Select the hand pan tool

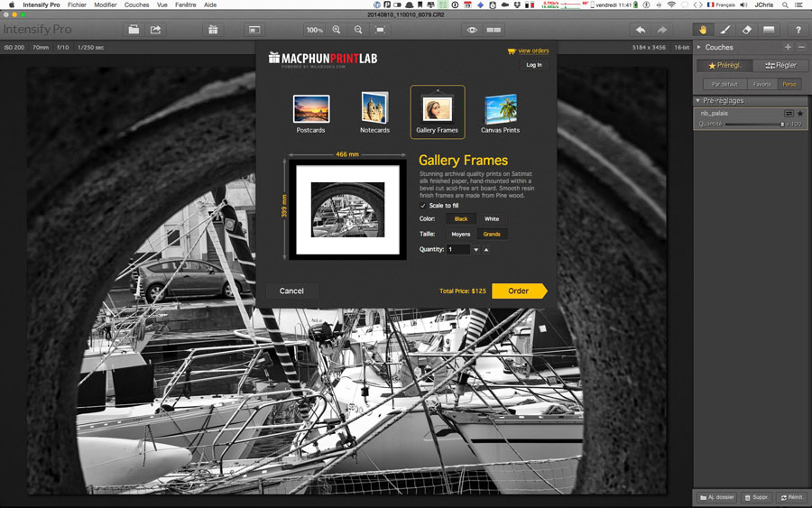pyautogui.click(x=703, y=30)
